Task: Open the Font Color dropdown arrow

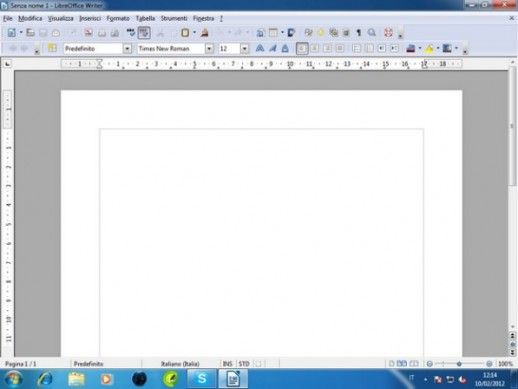Action: coord(419,48)
